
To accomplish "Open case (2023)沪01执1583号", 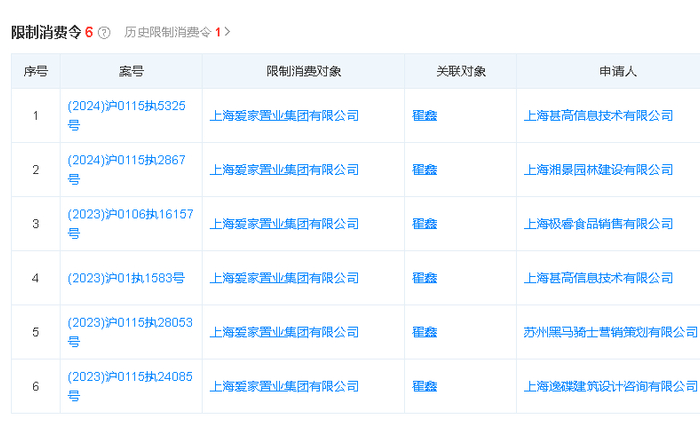I will (126, 278).
